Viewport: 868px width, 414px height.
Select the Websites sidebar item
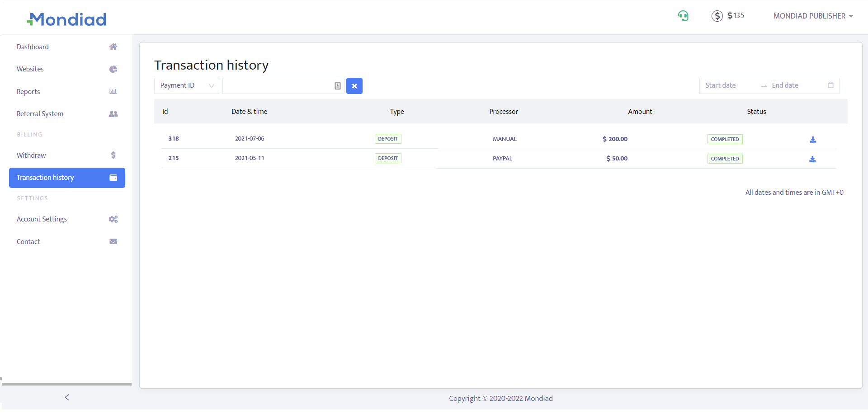[30, 69]
